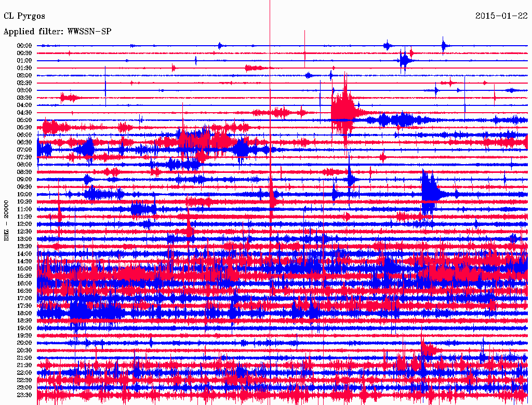Select the 02:00 time row label
Viewport: 532px width, 405px height.
click(x=24, y=76)
